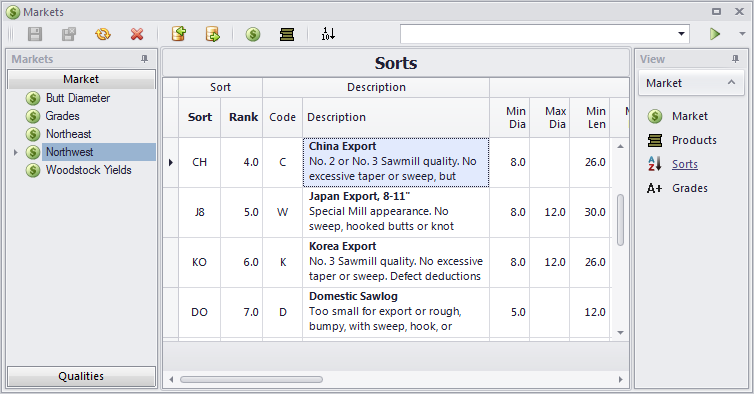Open the Market section header in Markets panel
This screenshot has width=754, height=394.
tap(81, 79)
